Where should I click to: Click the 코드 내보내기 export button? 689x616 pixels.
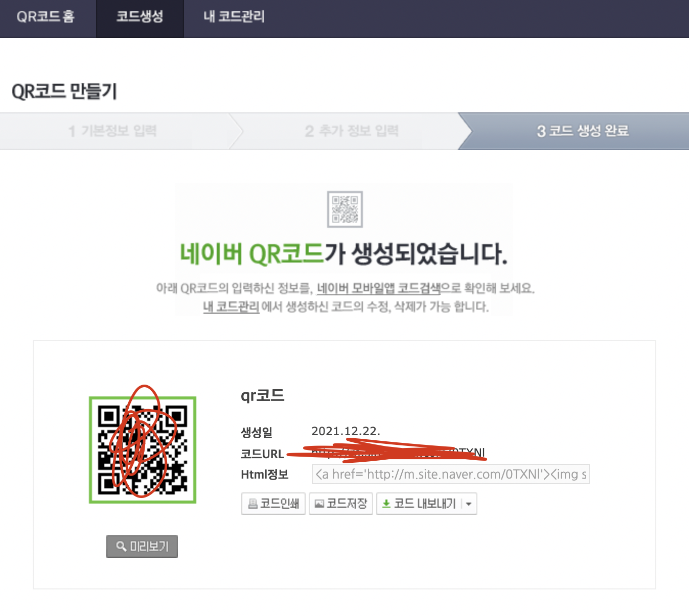[419, 504]
